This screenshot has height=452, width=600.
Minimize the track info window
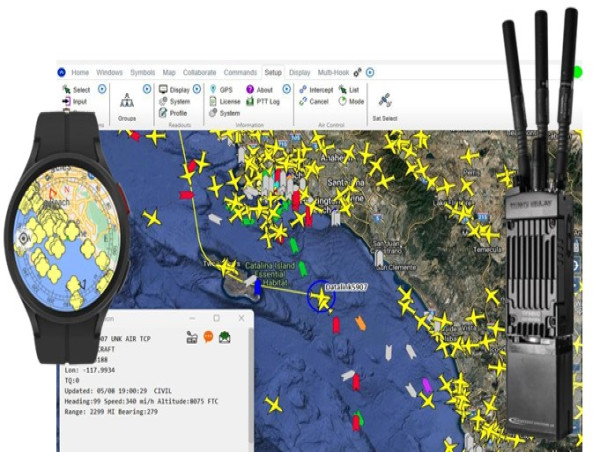192,318
